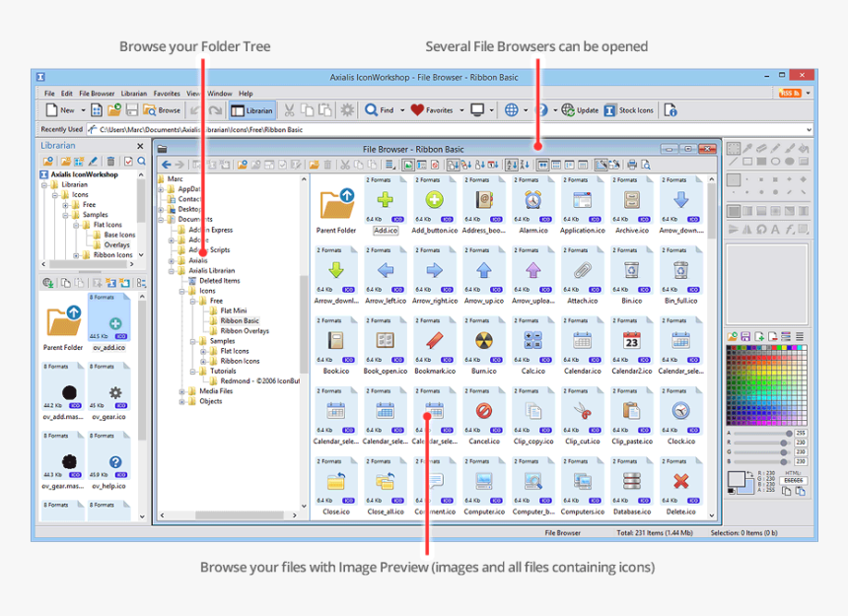
Task: Click the globe web icon in toolbar
Action: tap(512, 110)
